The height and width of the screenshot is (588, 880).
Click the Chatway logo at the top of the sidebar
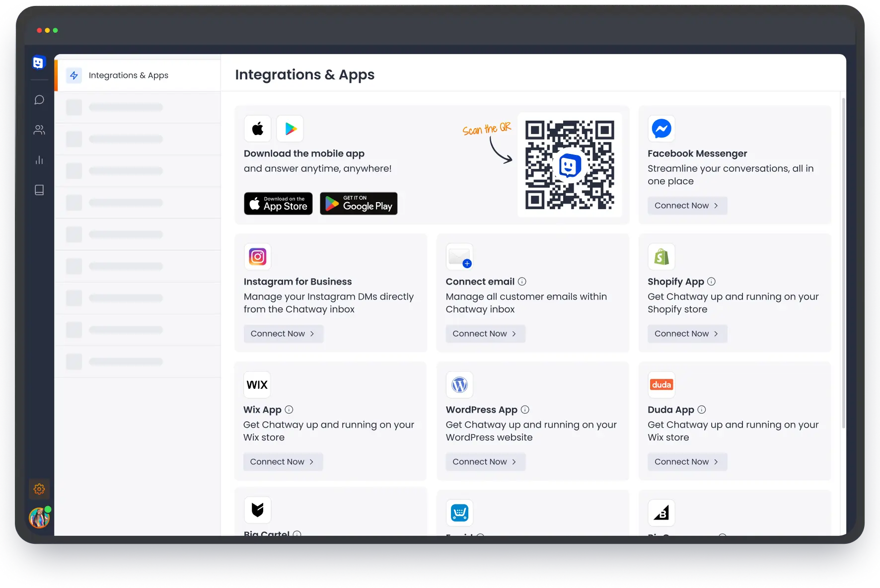[39, 62]
